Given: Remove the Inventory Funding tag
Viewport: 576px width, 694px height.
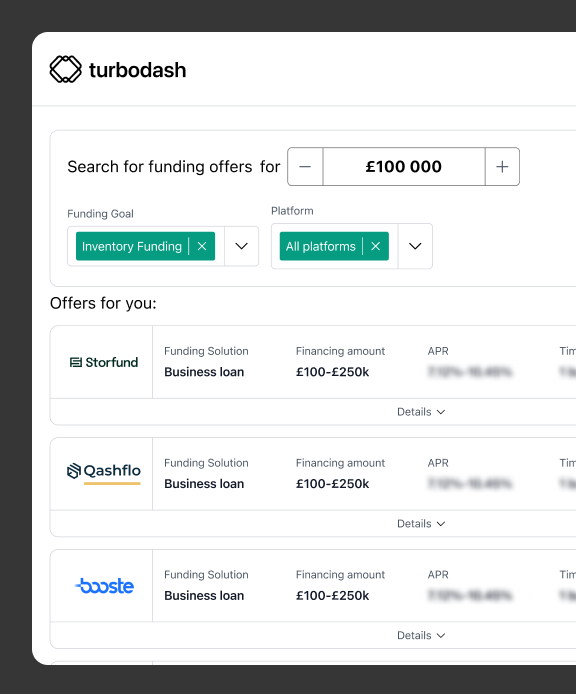Looking at the screenshot, I should 202,246.
